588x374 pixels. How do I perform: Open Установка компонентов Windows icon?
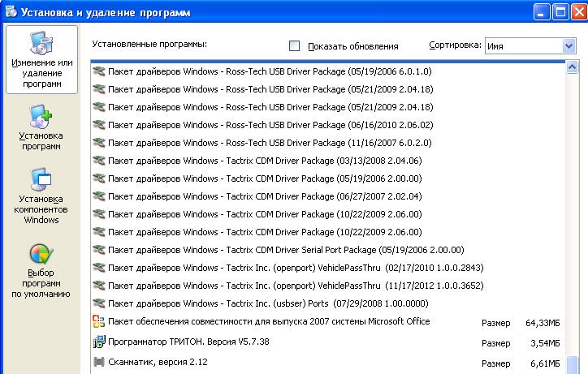(x=41, y=179)
